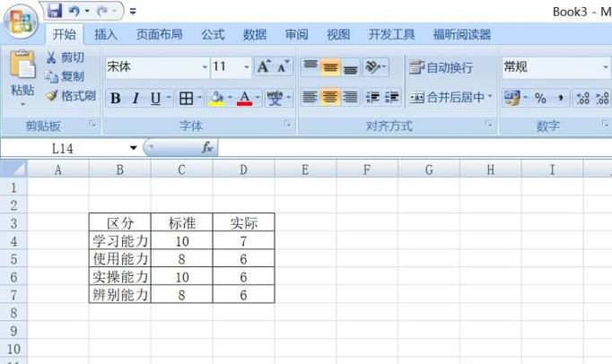Open the 常规 number format dropdown
612x364 pixels.
click(606, 67)
